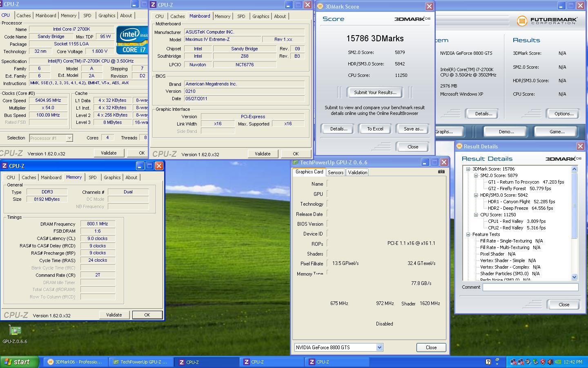Click Close button in Result Details window
This screenshot has width=588, height=368.
[x=564, y=304]
